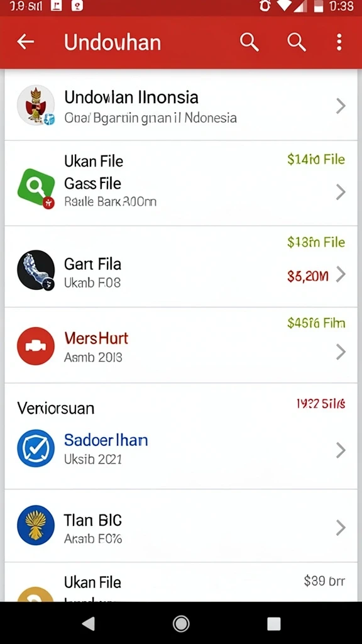Image resolution: width=362 pixels, height=644 pixels.
Task: Tap the first search magnifier in toolbar
Action: pos(249,42)
